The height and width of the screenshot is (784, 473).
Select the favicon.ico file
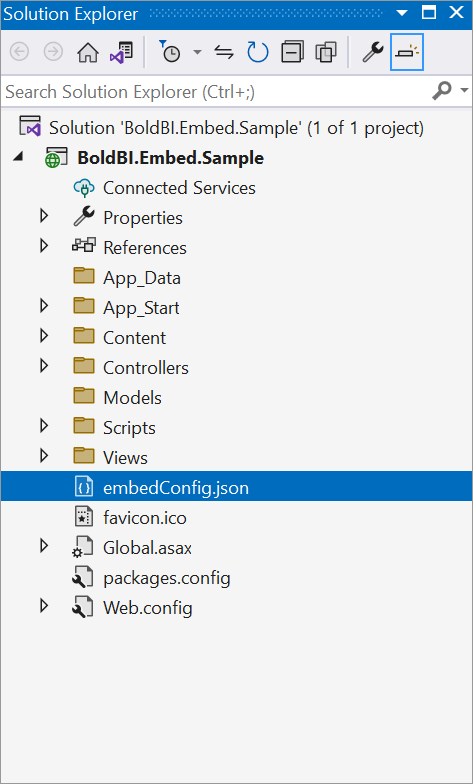point(144,518)
